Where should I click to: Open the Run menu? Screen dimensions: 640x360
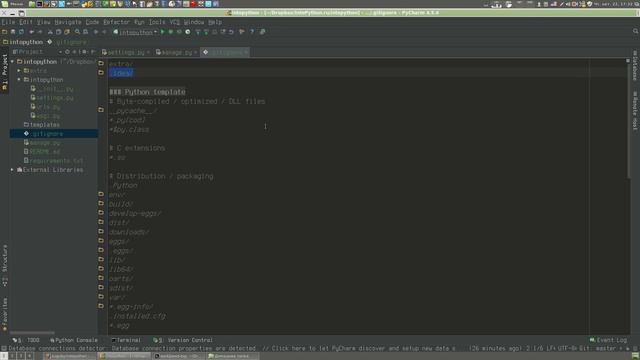pyautogui.click(x=139, y=22)
